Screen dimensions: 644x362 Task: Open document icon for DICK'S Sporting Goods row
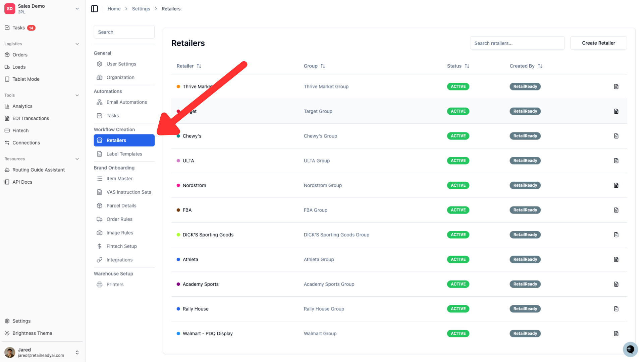point(616,235)
